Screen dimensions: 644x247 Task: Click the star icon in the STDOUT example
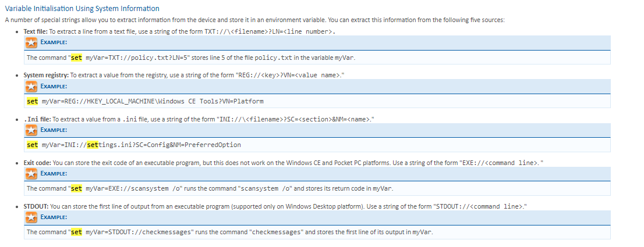[x=30, y=217]
